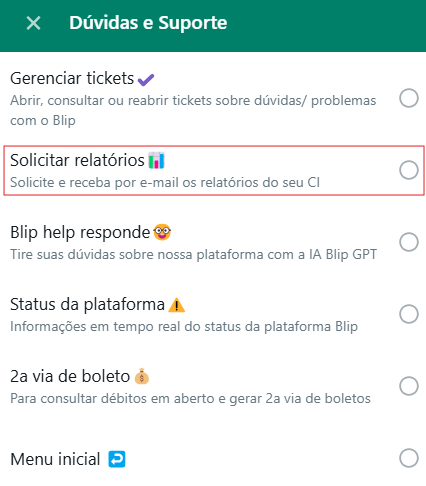Click the Solicitar relatórios option title

coord(77,160)
